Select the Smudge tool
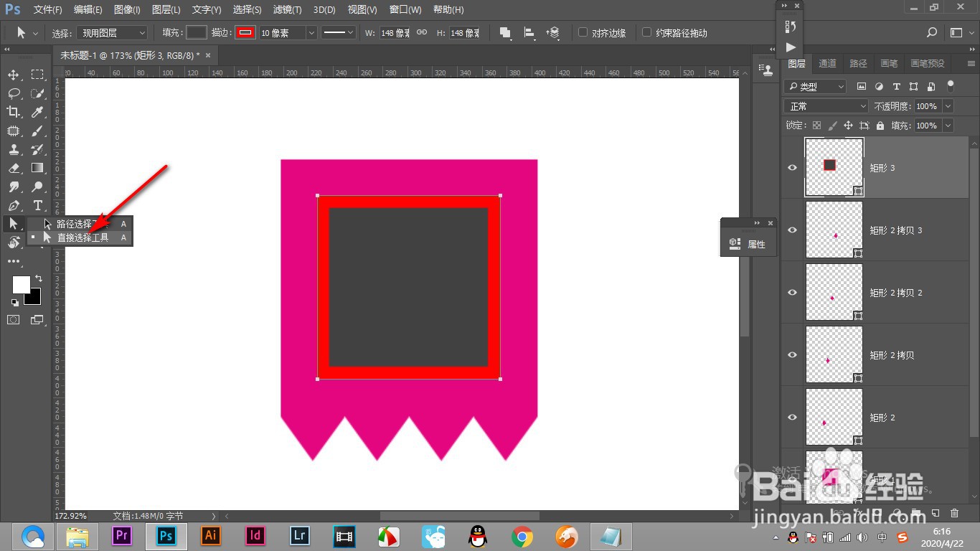 (x=14, y=187)
